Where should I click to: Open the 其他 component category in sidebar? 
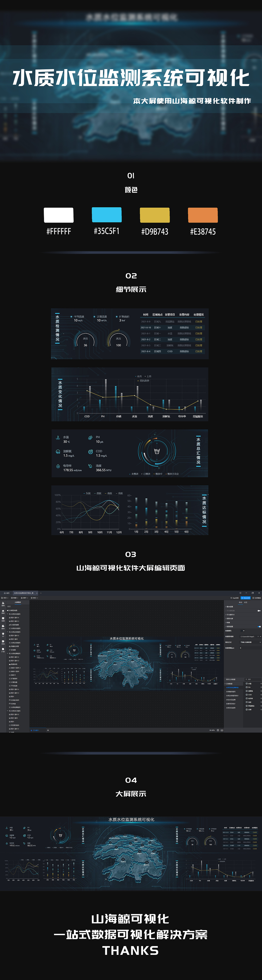[x=3, y=642]
